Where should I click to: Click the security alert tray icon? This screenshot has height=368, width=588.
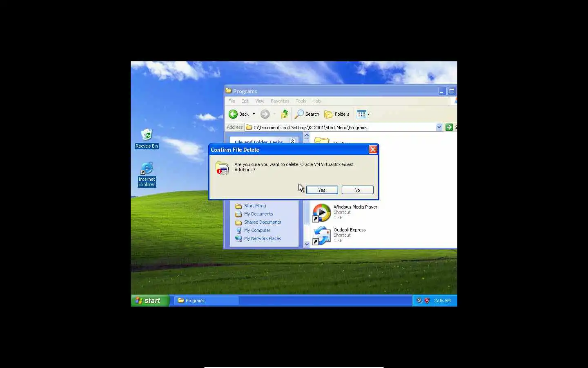click(x=427, y=301)
